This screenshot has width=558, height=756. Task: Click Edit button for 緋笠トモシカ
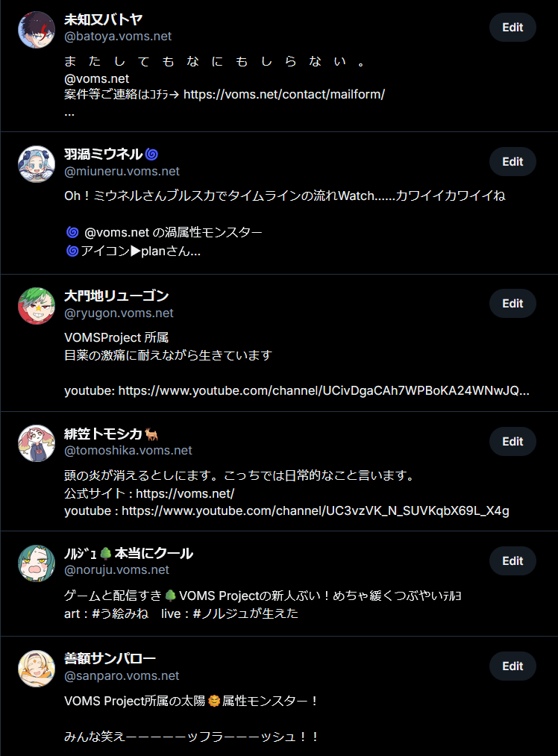(512, 441)
